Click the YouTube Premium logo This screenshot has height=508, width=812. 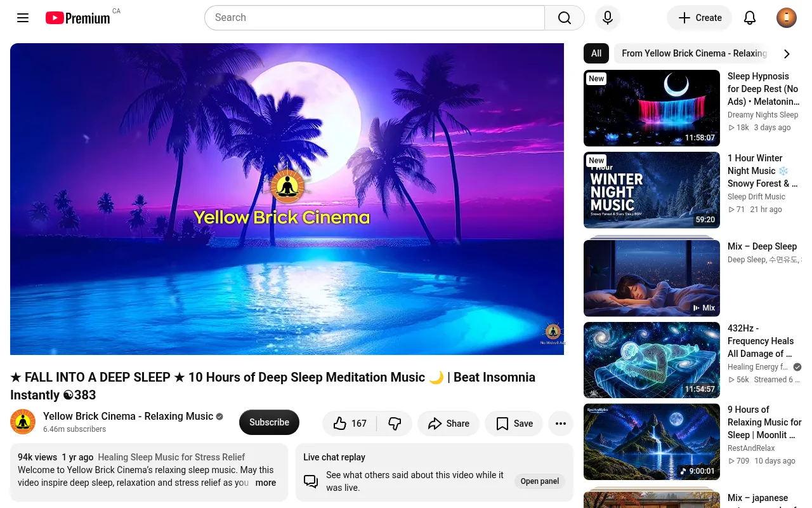pyautogui.click(x=78, y=18)
